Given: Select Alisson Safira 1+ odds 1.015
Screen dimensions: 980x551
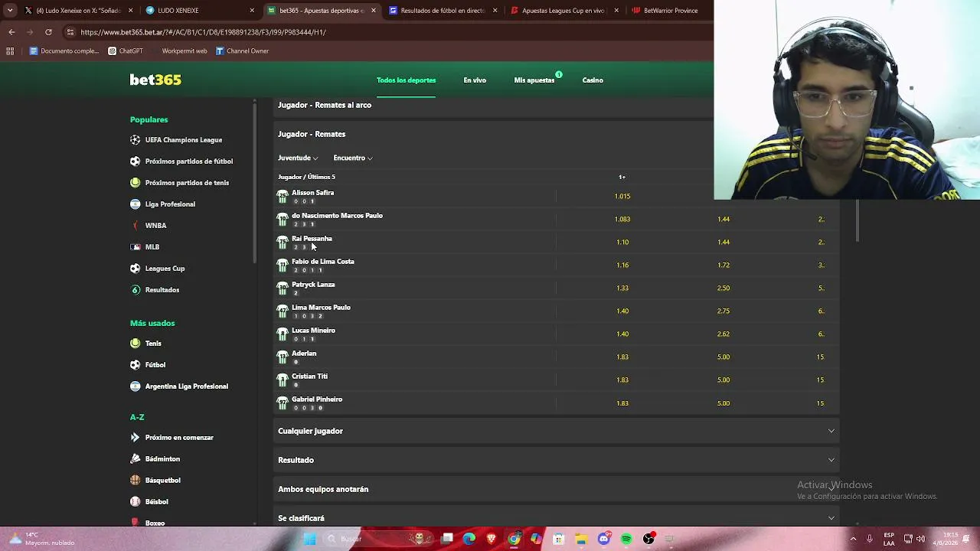Looking at the screenshot, I should coord(622,197).
